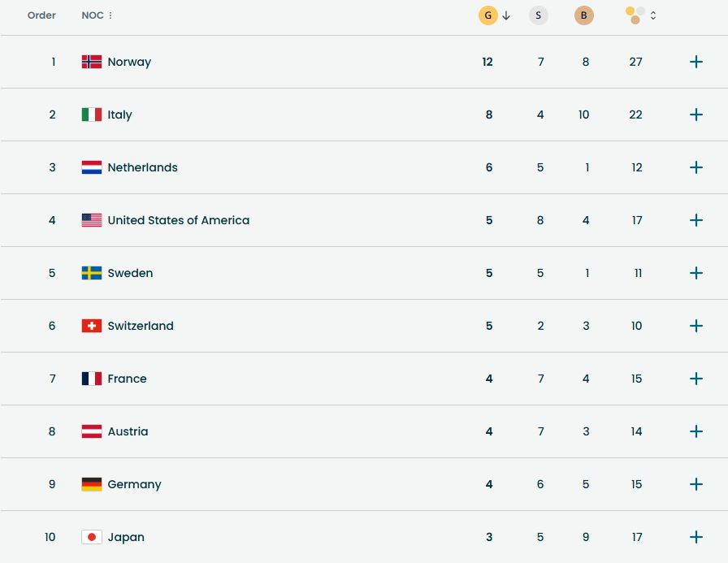Open the United States of America link
This screenshot has height=563, width=728.
coord(178,220)
